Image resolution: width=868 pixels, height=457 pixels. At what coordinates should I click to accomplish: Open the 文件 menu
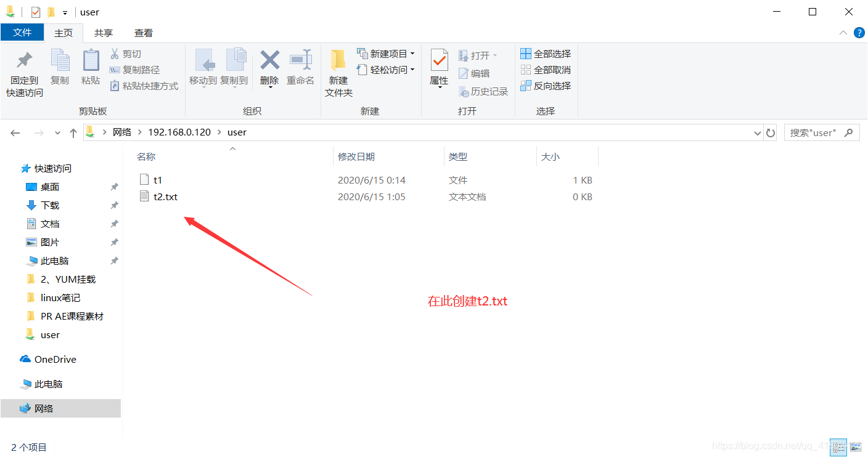click(22, 33)
